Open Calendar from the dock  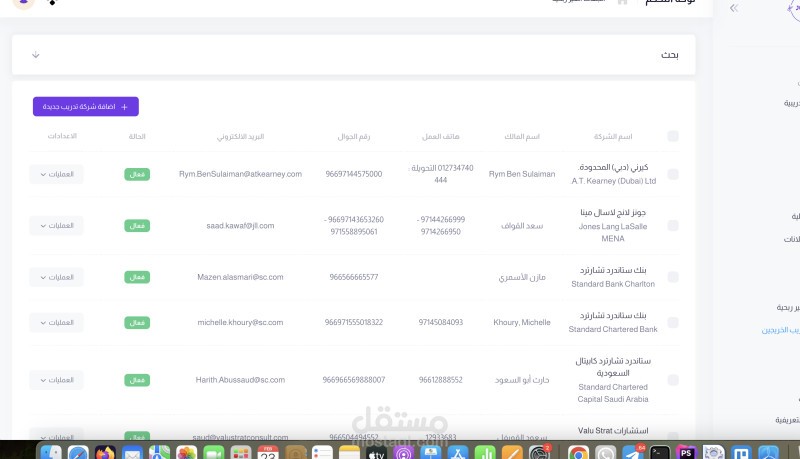coord(268,453)
